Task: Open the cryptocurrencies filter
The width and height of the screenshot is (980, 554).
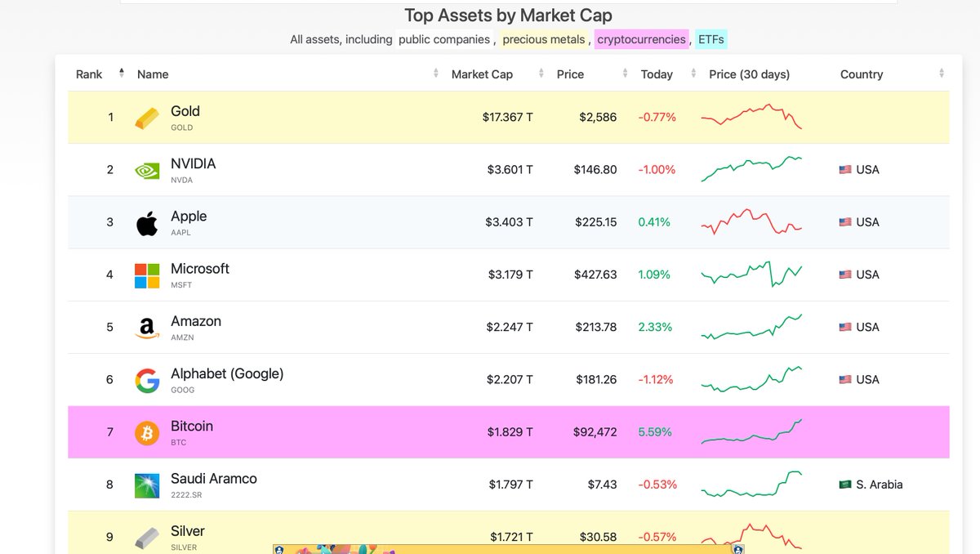Action: click(x=641, y=39)
